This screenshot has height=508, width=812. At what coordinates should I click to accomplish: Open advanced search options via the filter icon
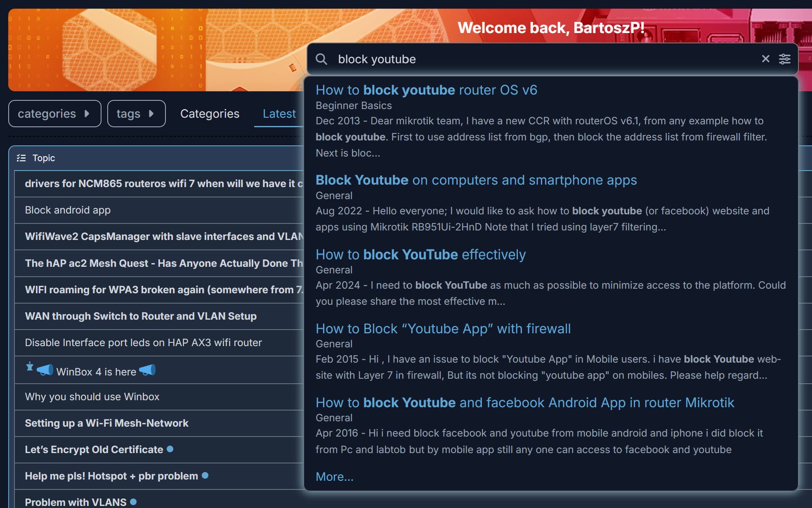click(x=785, y=59)
